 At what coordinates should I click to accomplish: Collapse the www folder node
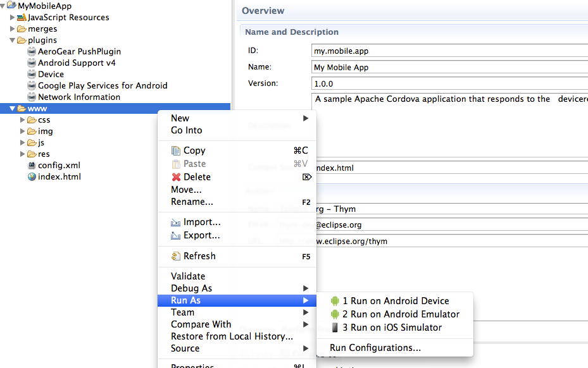(13, 109)
